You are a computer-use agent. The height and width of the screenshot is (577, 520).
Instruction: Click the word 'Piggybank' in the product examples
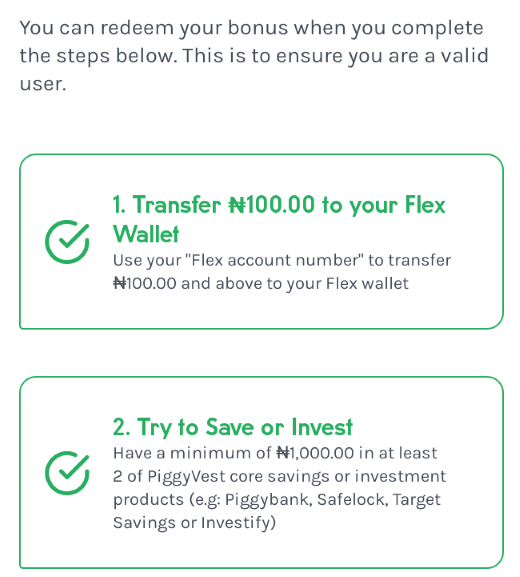tap(269, 500)
